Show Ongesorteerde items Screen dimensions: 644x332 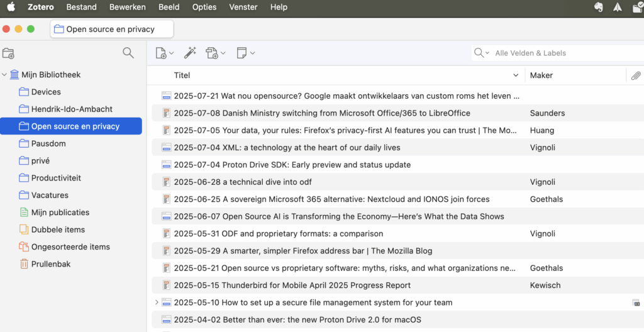pos(70,247)
